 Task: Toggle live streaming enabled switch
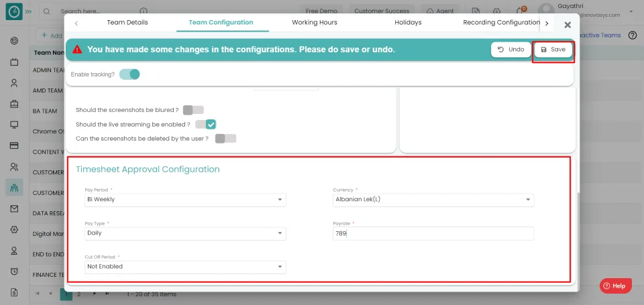(x=205, y=125)
